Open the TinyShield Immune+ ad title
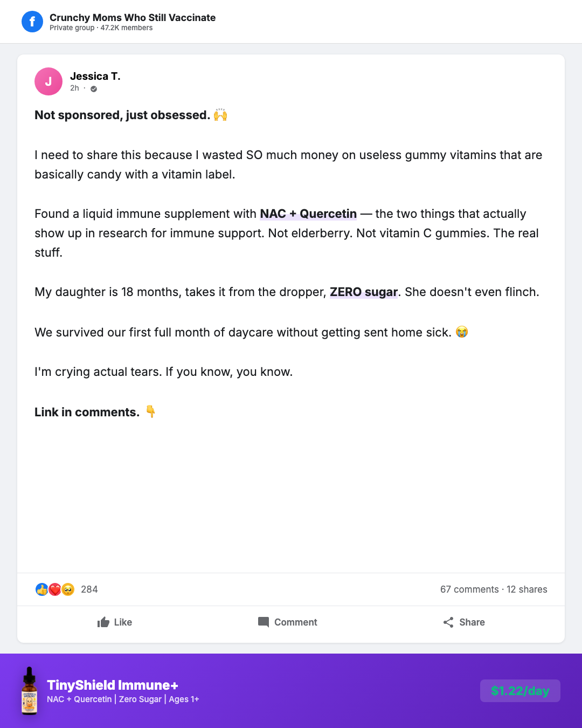582x728 pixels. click(113, 685)
